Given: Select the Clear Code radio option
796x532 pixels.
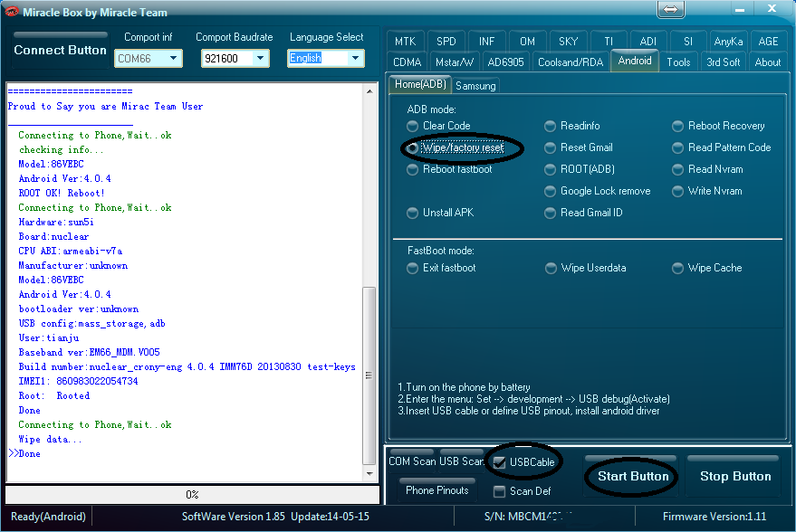Looking at the screenshot, I should pyautogui.click(x=439, y=126).
